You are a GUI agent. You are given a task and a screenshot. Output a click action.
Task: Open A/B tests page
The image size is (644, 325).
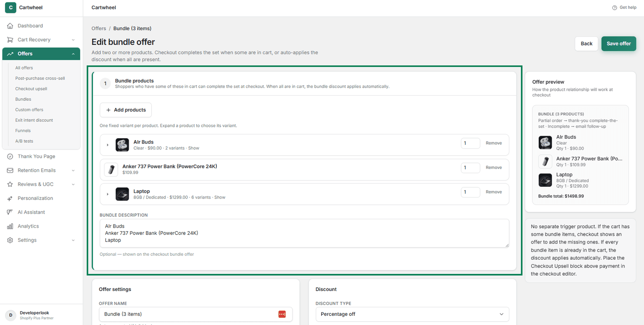pos(24,141)
